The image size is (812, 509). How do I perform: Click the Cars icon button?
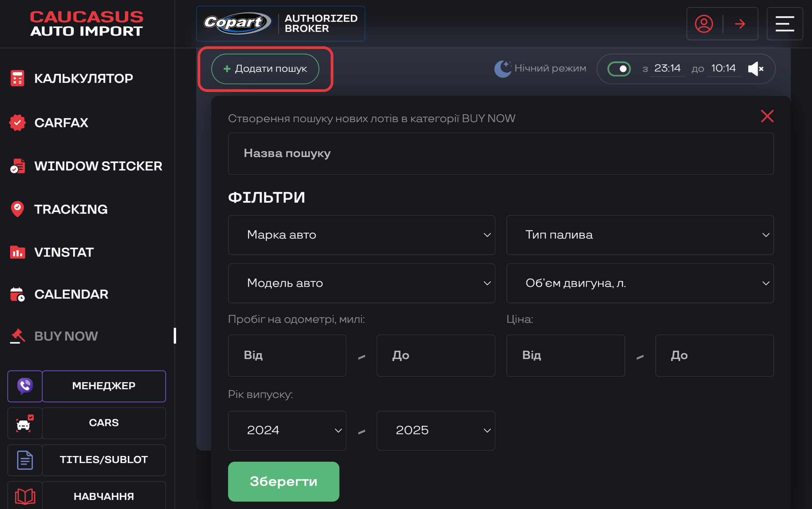[25, 423]
